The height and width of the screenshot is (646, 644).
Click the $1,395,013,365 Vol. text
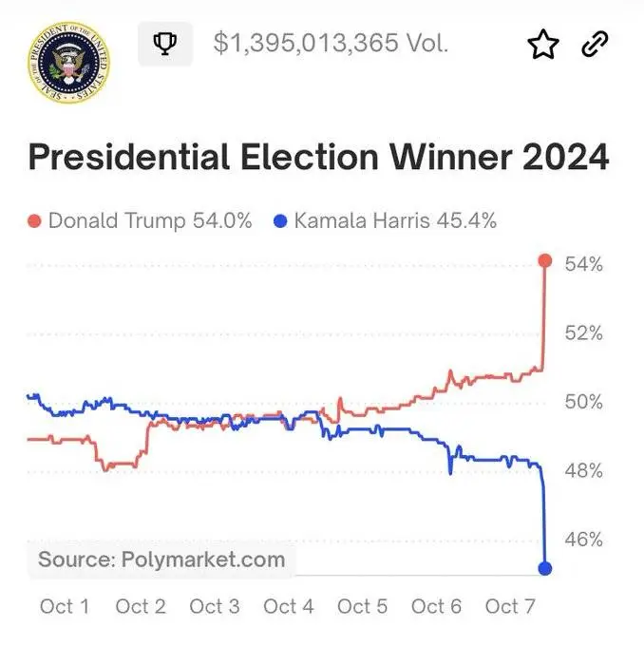[x=331, y=44]
